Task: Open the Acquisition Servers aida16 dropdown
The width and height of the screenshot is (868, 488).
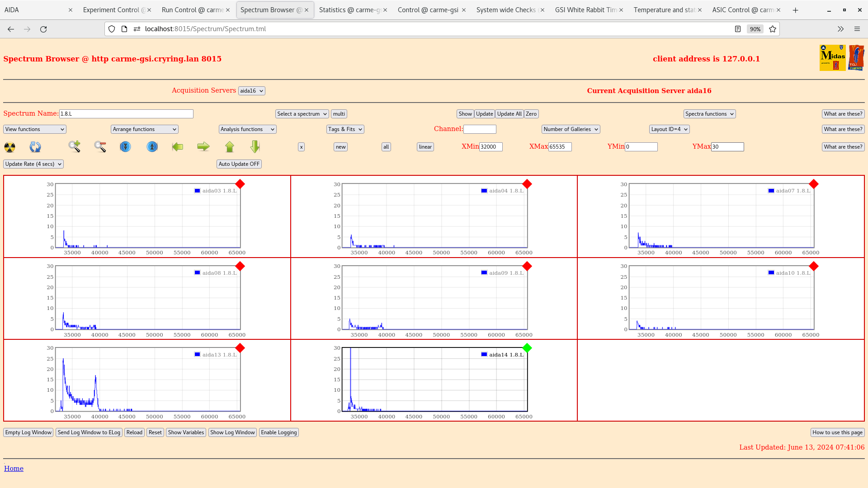Action: [x=251, y=91]
